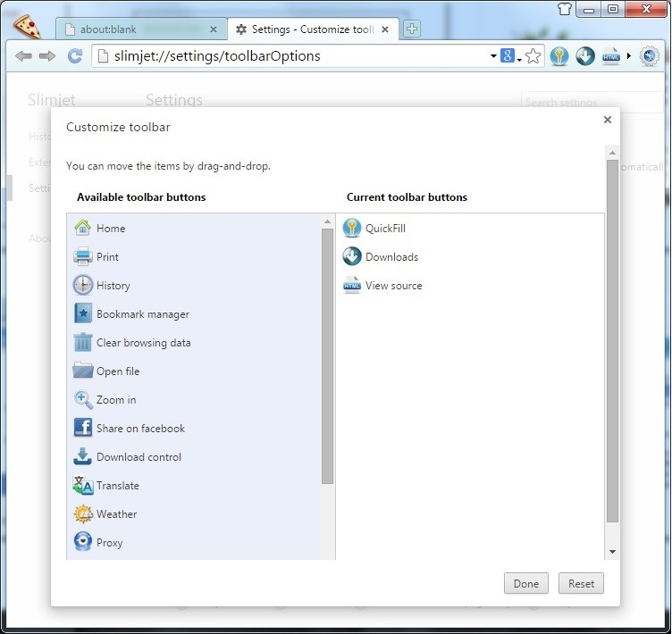Close the Customize toolbar dialog
This screenshot has height=634, width=672.
pyautogui.click(x=608, y=120)
